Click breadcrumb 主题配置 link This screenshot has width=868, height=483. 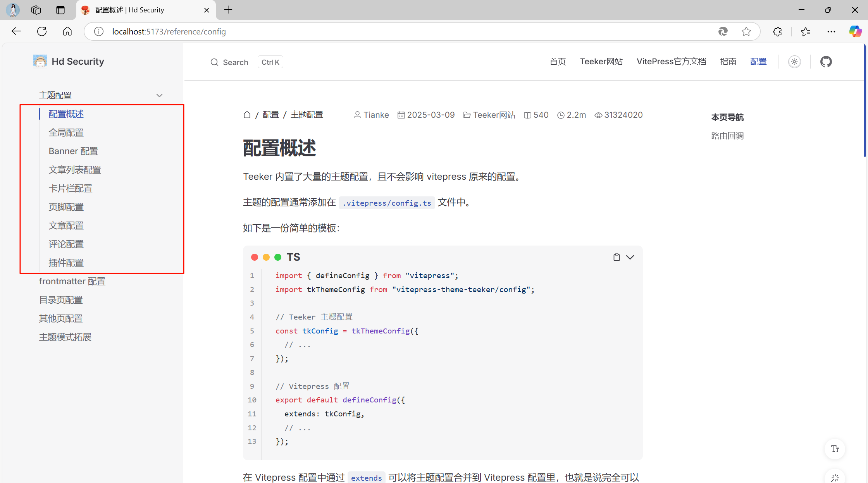click(x=307, y=115)
